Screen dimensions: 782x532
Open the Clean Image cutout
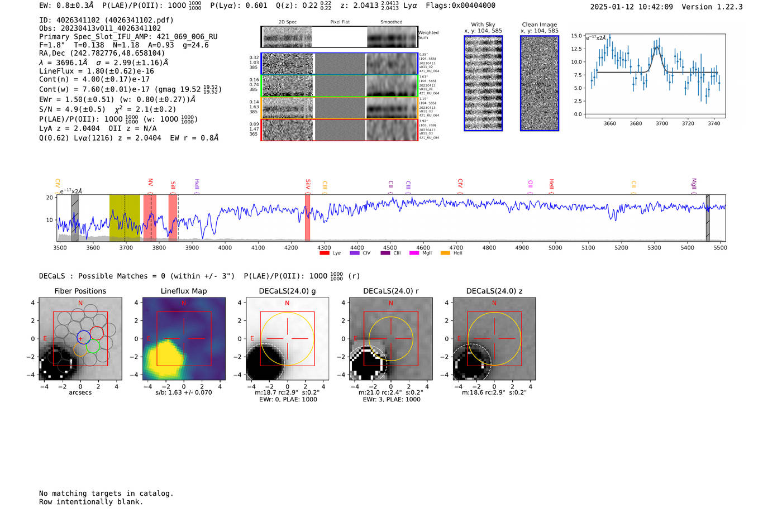coord(540,83)
